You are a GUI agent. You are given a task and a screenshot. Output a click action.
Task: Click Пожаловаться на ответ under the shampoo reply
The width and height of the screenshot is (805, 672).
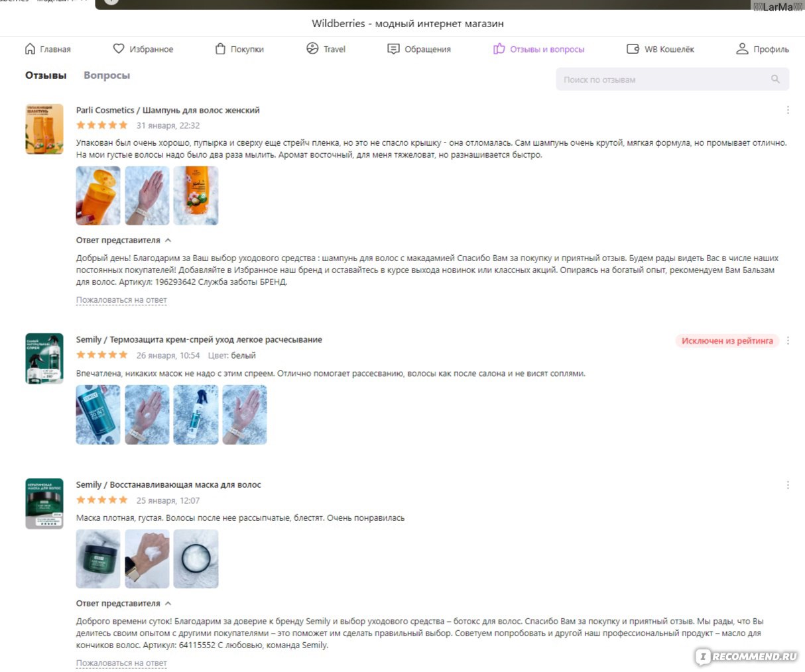121,300
